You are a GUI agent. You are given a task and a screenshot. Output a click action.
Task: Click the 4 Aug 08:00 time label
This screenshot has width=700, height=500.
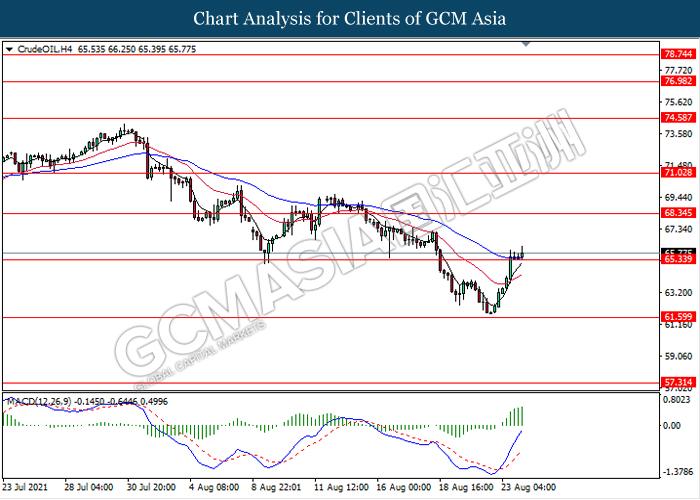tap(213, 487)
